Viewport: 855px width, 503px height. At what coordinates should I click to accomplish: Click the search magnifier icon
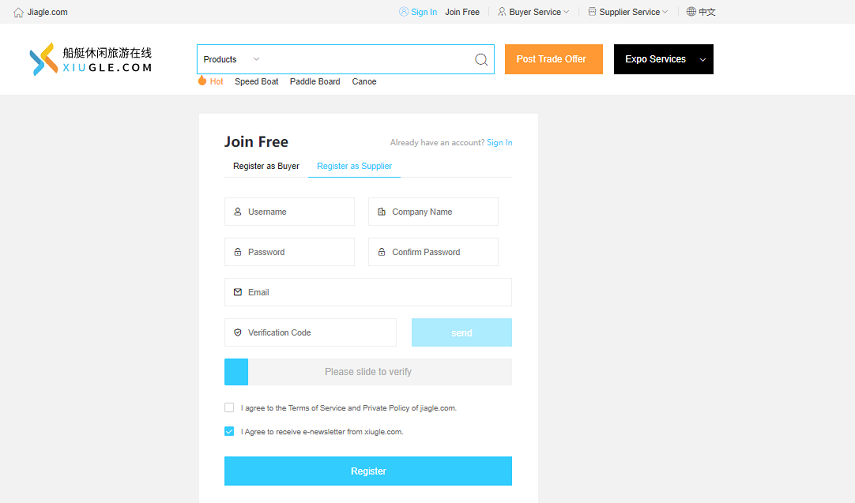pos(481,60)
